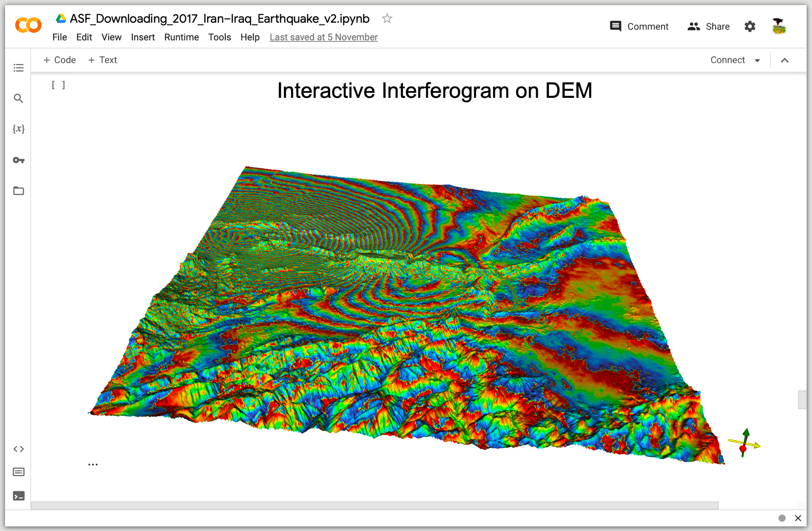
Task: Add a new Code cell
Action: tap(60, 60)
